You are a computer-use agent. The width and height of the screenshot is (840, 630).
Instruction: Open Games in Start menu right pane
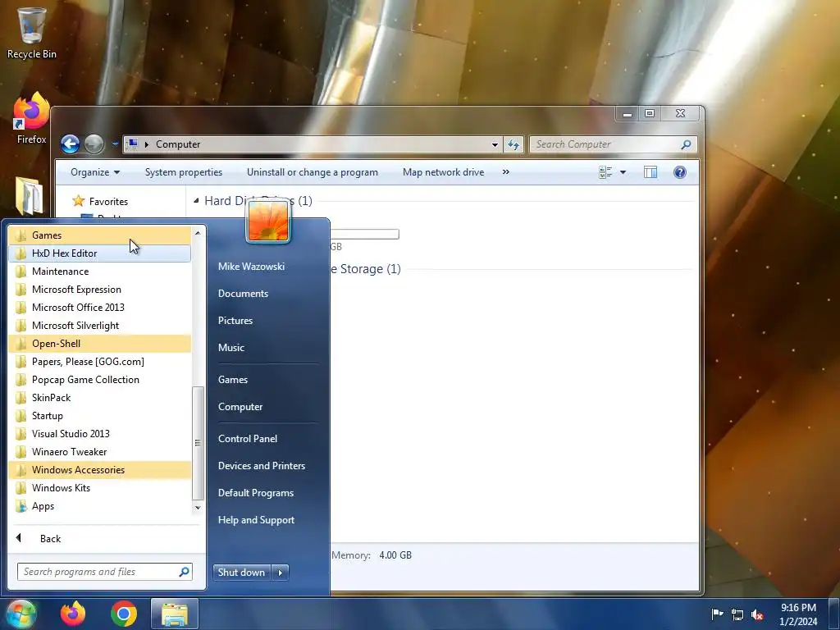coord(232,380)
